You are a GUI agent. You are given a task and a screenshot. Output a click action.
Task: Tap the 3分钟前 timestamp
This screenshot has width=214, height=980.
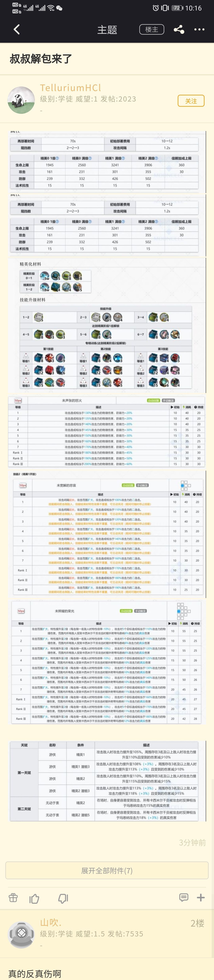tap(192, 842)
